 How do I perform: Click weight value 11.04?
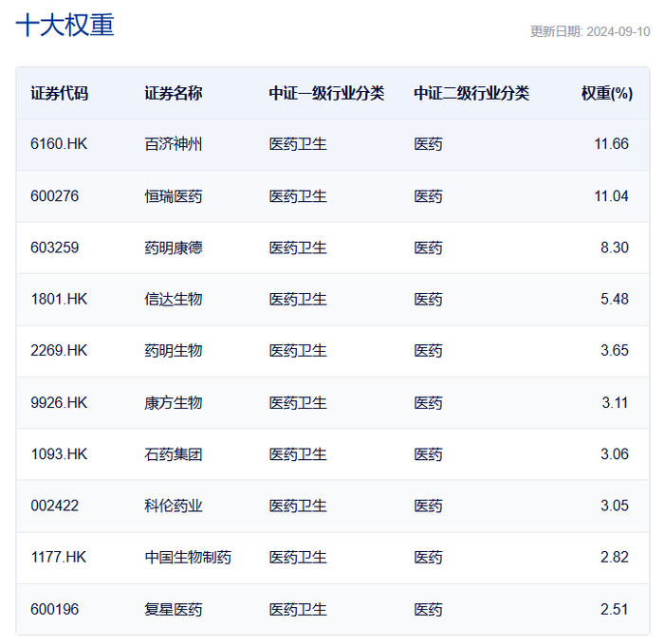tap(611, 196)
